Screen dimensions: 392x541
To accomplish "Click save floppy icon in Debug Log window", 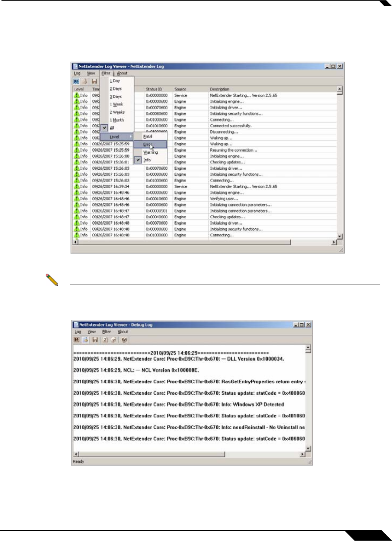I will click(95, 340).
